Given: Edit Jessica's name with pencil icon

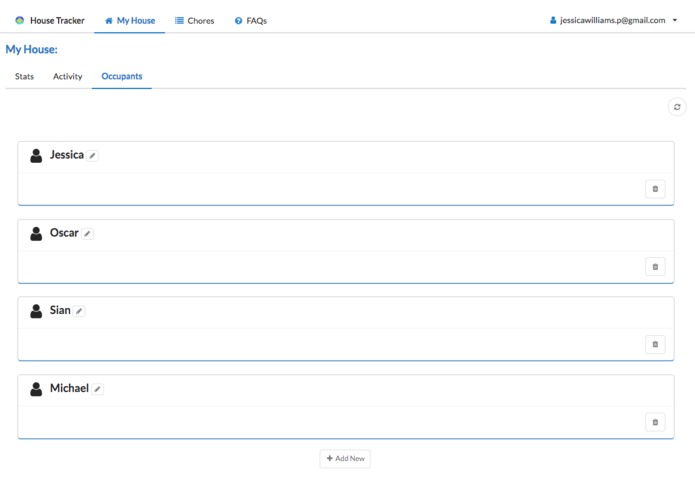Looking at the screenshot, I should [92, 156].
